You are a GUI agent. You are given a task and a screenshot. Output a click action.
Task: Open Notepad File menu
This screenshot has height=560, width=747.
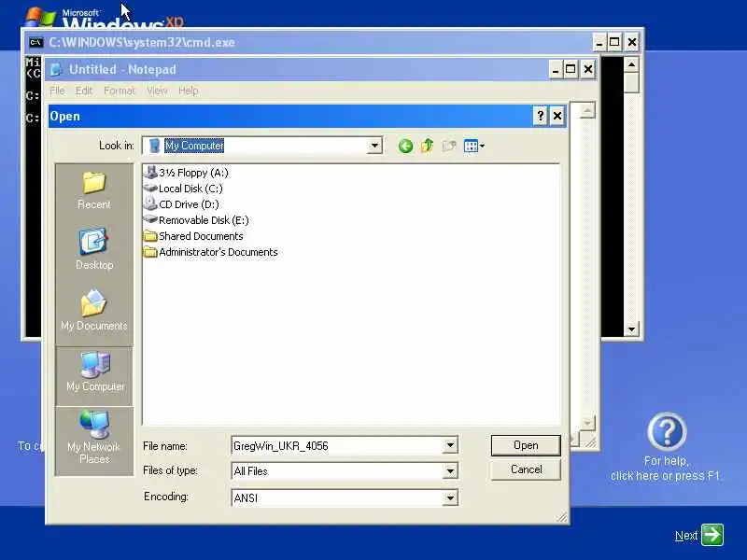57,91
